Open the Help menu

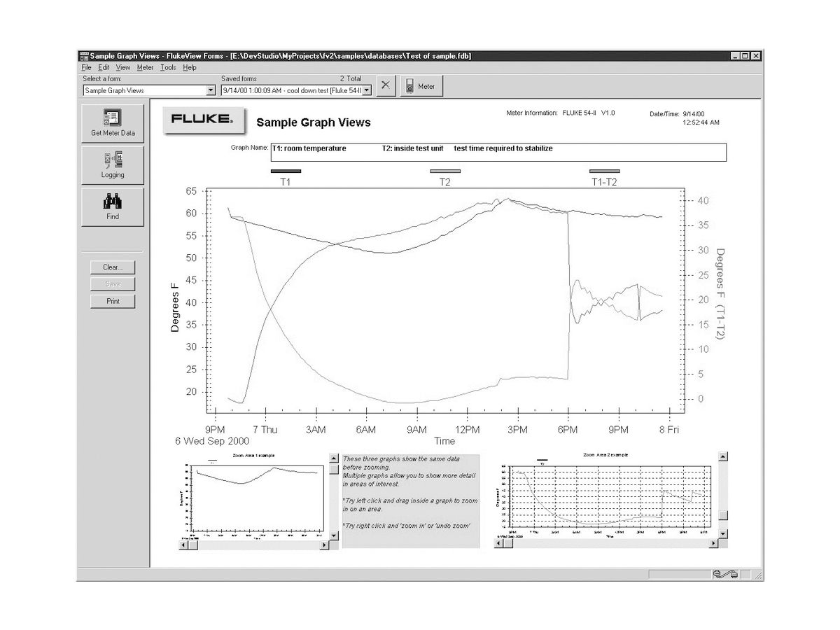[190, 67]
